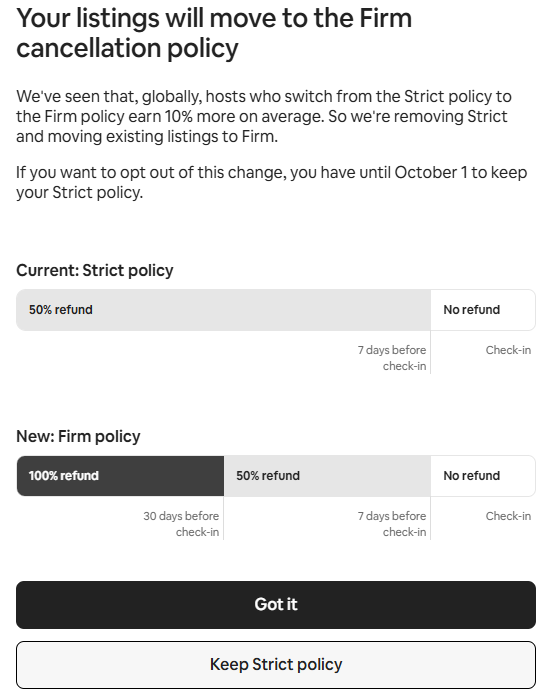Click the 7 days before check-in label under Firm policy
This screenshot has width=547, height=695.
point(392,524)
